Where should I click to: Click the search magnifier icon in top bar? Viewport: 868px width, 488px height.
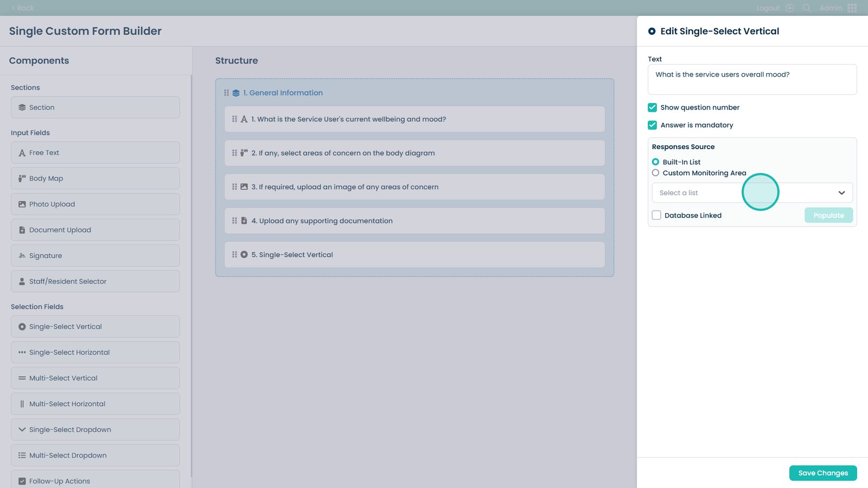[807, 8]
